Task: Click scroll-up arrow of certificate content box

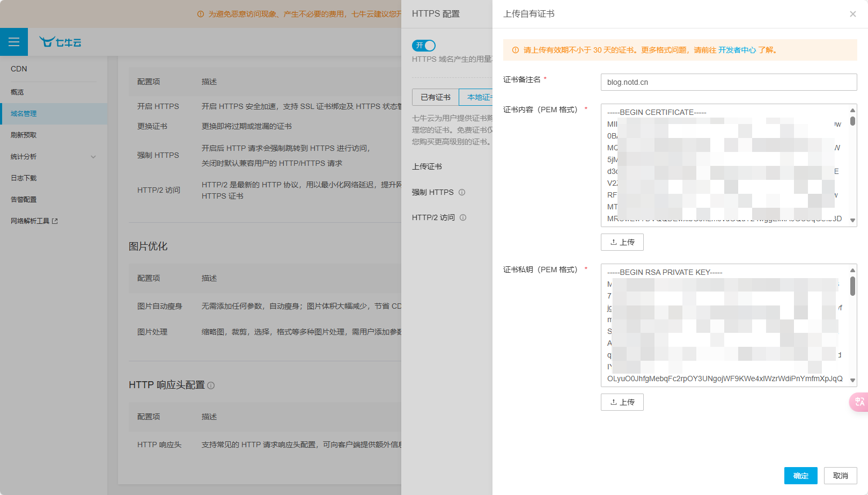Action: click(x=852, y=110)
